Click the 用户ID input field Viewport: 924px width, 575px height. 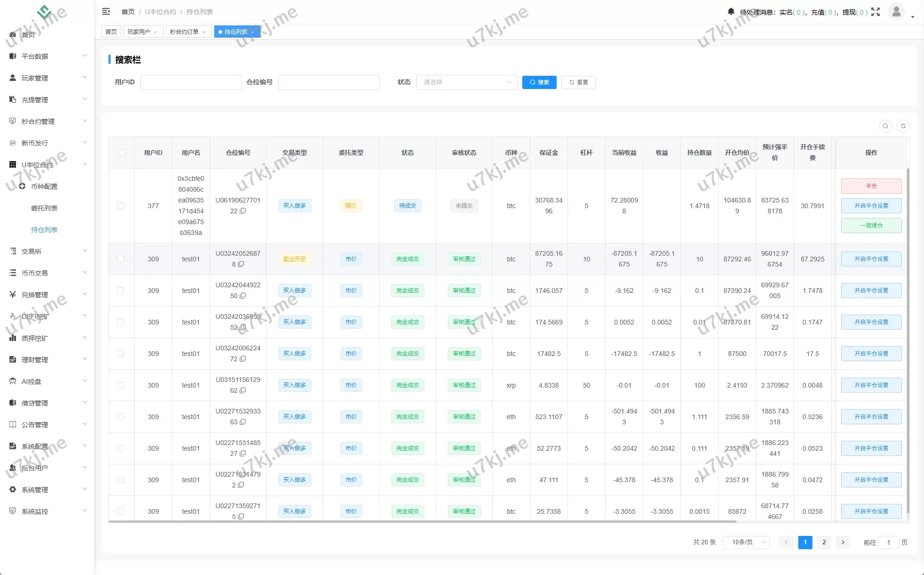(190, 82)
